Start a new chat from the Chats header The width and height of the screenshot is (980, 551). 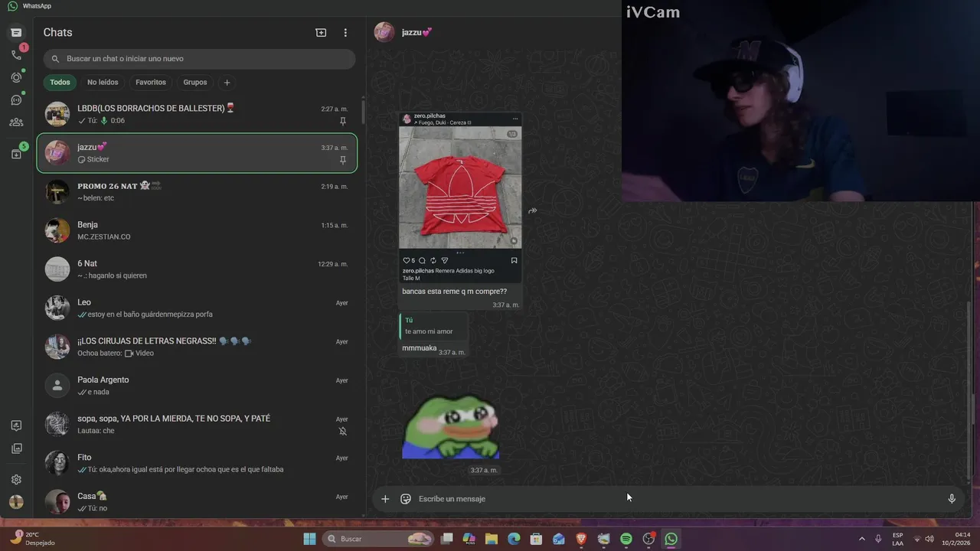(321, 33)
